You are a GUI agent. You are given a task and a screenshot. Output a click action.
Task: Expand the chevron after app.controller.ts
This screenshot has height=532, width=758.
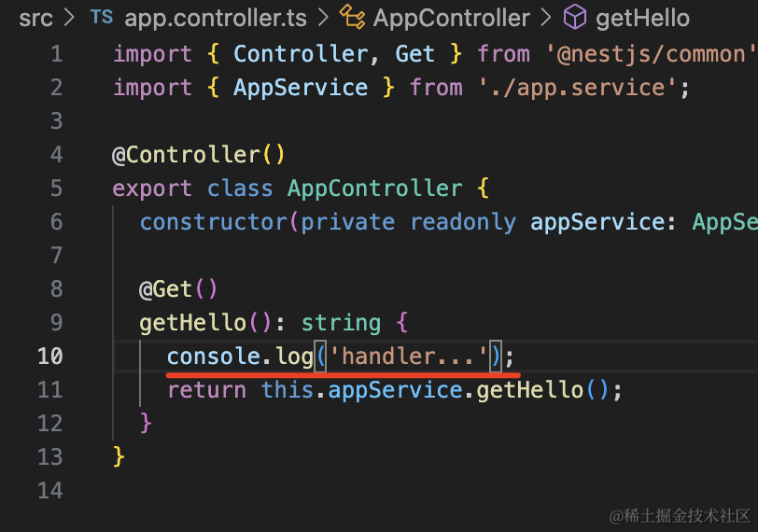point(323,18)
